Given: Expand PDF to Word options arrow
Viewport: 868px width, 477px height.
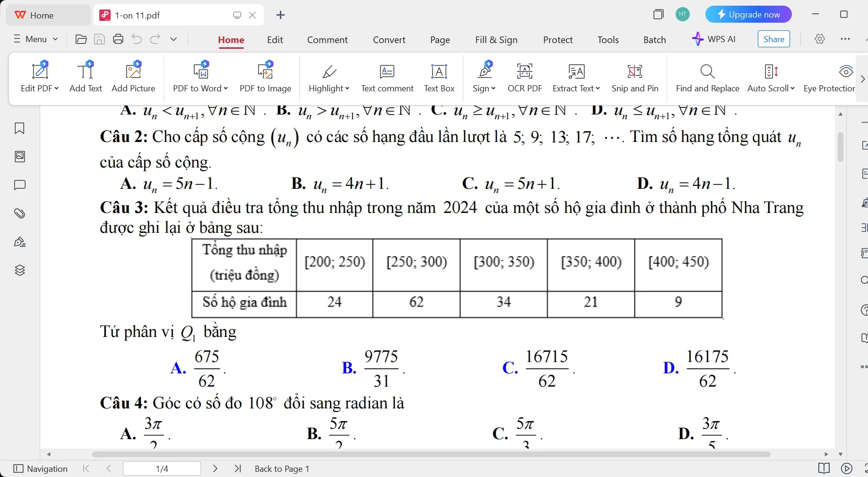Looking at the screenshot, I should tap(226, 88).
